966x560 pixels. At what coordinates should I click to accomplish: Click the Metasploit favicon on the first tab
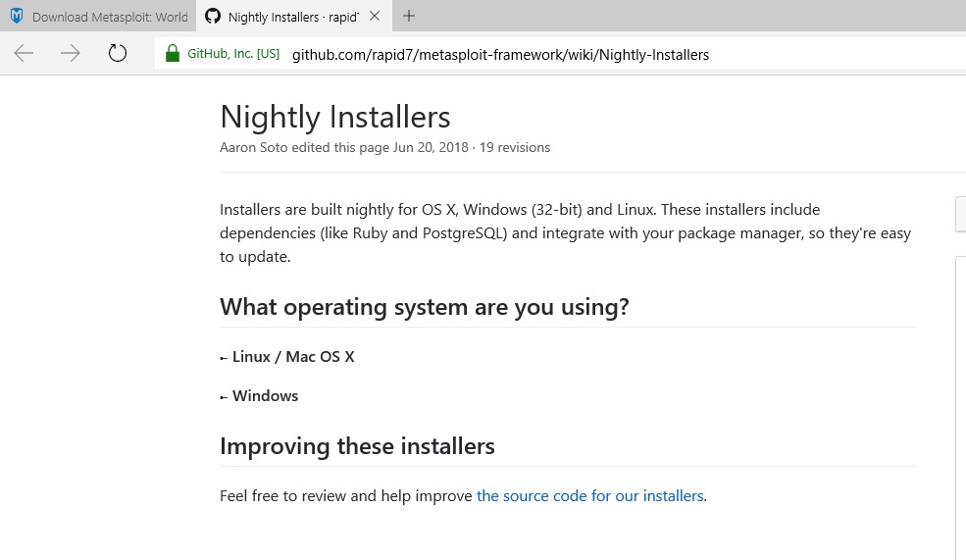[x=17, y=17]
